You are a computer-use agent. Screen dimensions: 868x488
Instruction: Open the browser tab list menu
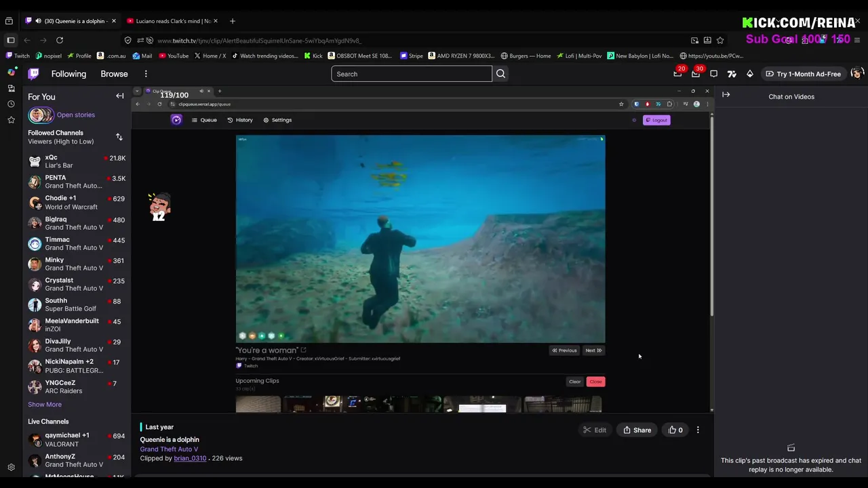pyautogui.click(x=9, y=21)
